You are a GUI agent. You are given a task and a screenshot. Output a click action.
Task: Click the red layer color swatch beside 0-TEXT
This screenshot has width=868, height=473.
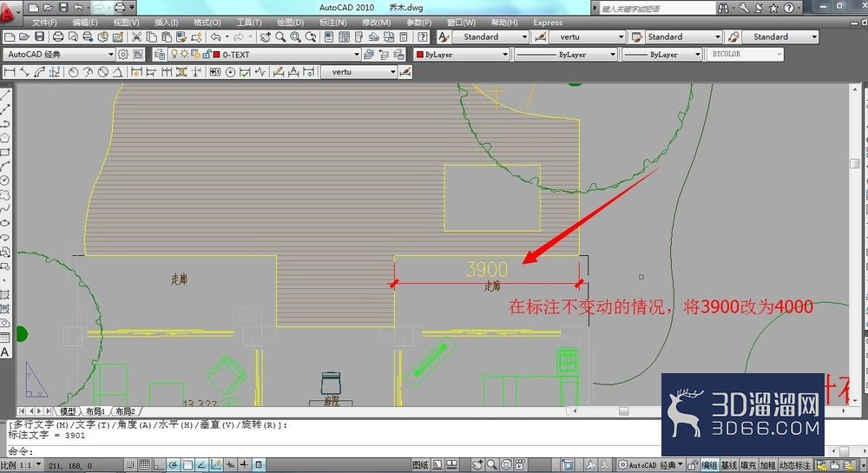[216, 55]
